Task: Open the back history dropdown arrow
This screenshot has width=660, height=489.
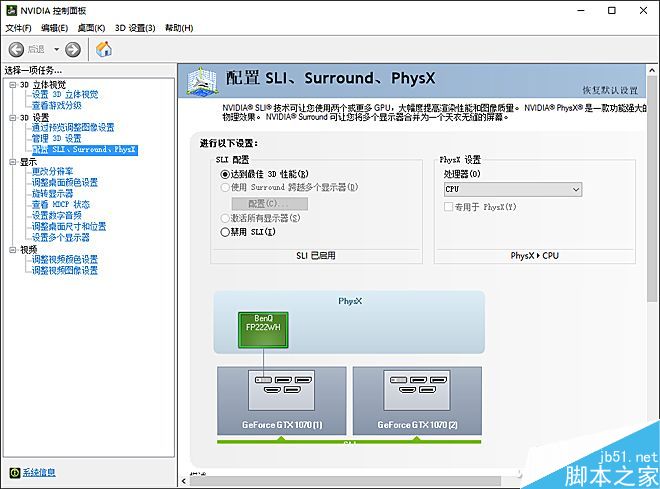Action: pyautogui.click(x=56, y=50)
